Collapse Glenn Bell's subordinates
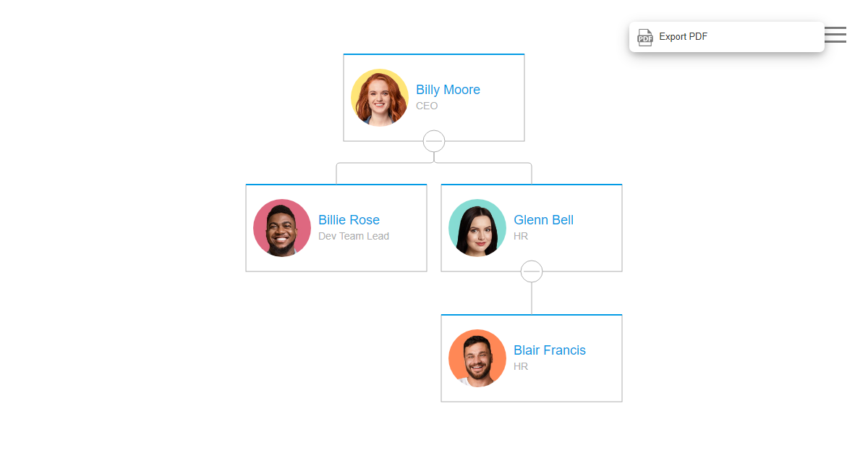 [532, 271]
